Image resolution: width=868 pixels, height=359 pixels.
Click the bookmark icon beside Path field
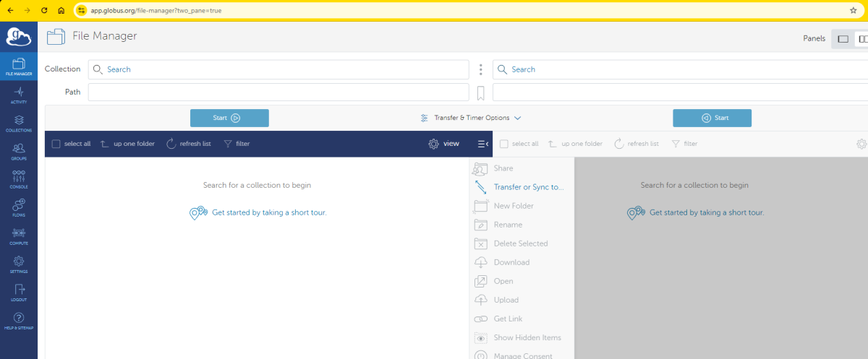[480, 92]
